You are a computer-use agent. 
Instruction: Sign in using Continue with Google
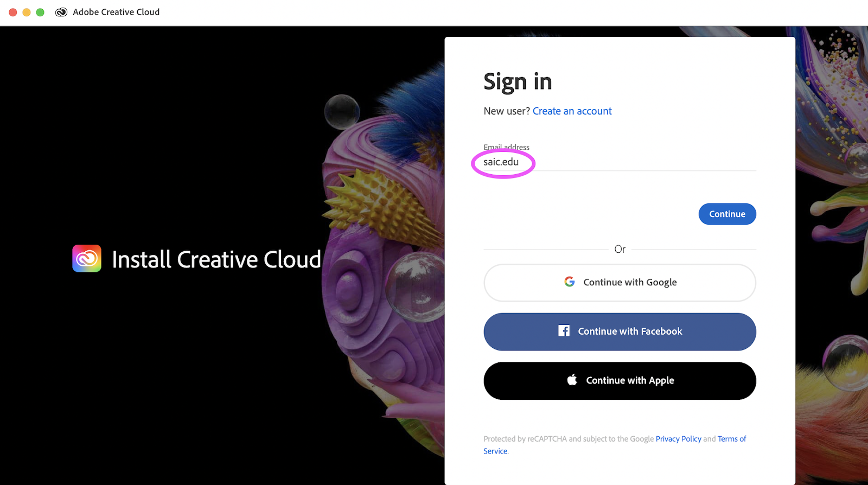(620, 283)
